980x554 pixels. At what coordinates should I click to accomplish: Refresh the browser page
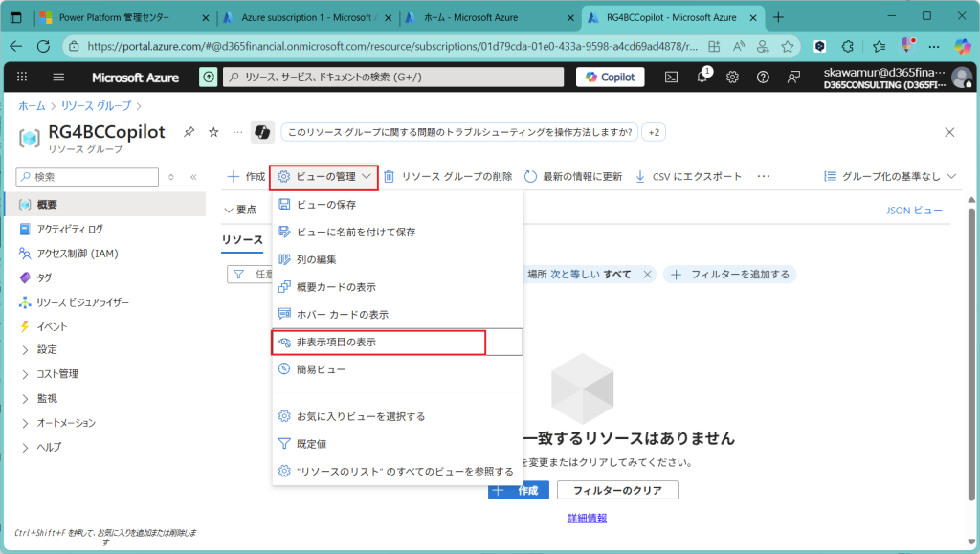click(x=43, y=46)
